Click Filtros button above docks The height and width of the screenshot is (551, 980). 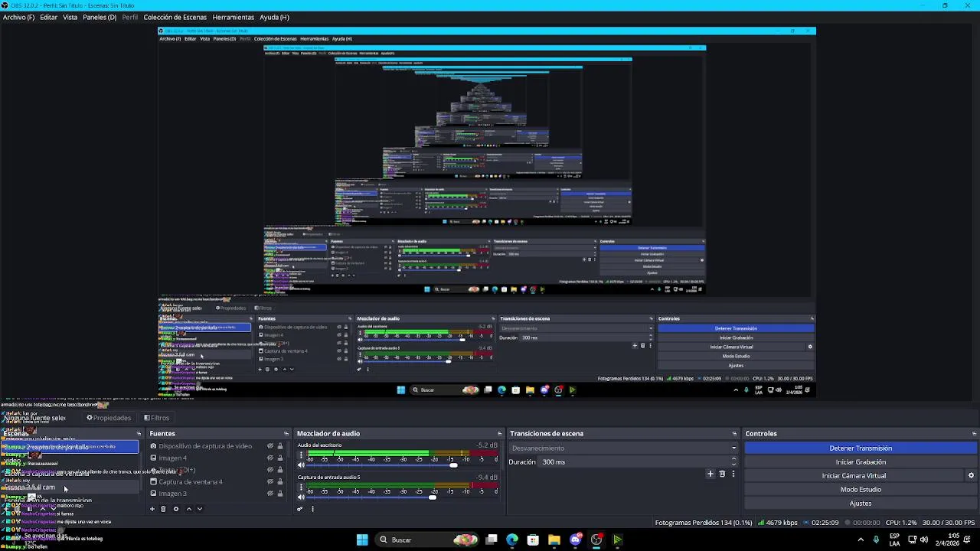[x=156, y=418]
